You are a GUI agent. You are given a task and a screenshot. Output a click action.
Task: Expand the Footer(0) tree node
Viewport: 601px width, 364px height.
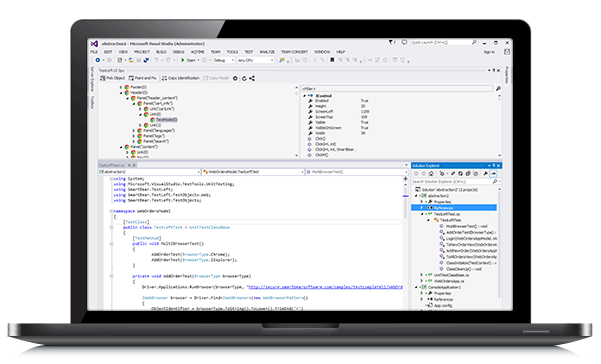pyautogui.click(x=121, y=87)
